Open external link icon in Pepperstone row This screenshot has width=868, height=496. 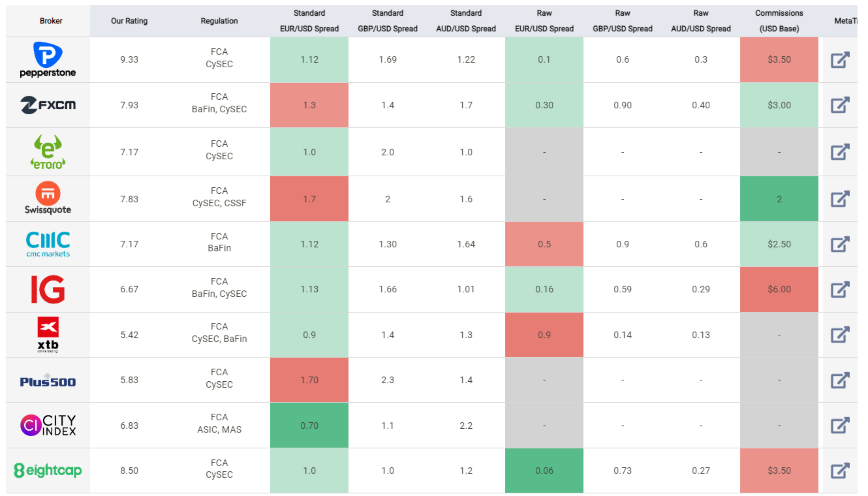839,60
